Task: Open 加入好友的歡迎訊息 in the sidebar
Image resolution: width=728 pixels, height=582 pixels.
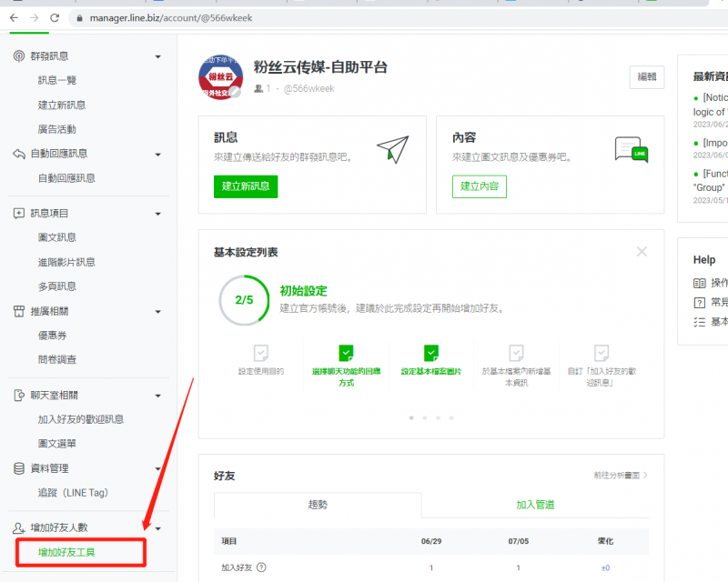Action: [81, 419]
